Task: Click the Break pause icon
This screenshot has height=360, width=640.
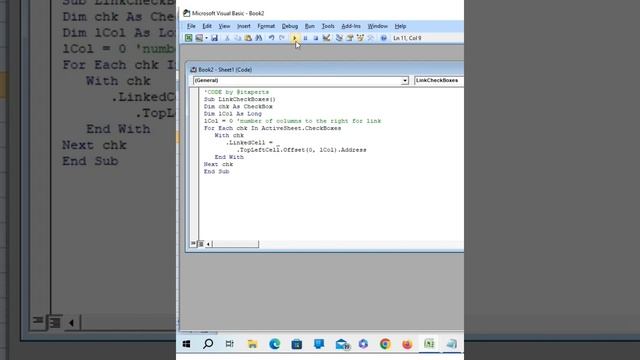Action: coord(305,38)
